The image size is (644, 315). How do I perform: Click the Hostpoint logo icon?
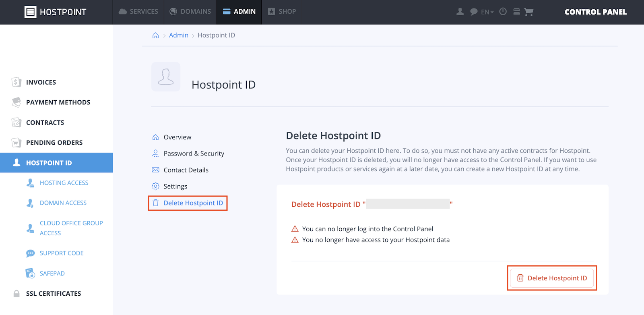point(30,12)
